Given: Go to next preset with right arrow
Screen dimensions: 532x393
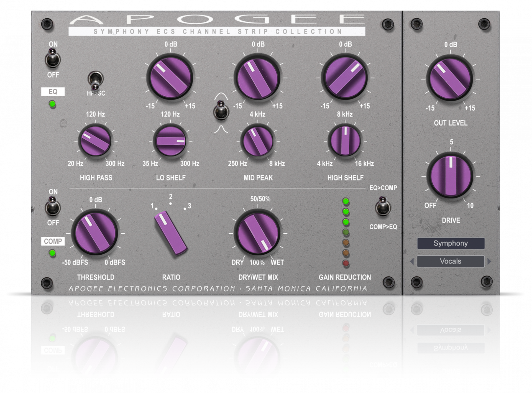Looking at the screenshot, I should pos(489,261).
